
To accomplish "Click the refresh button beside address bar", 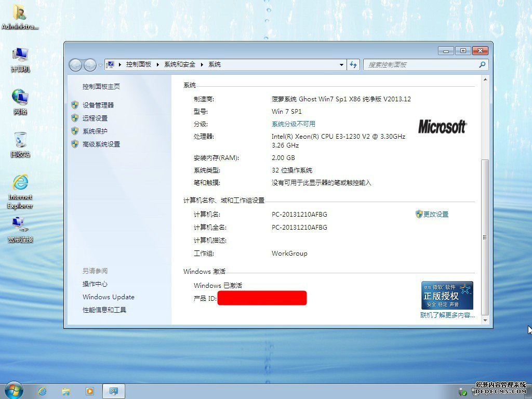I will tap(353, 64).
